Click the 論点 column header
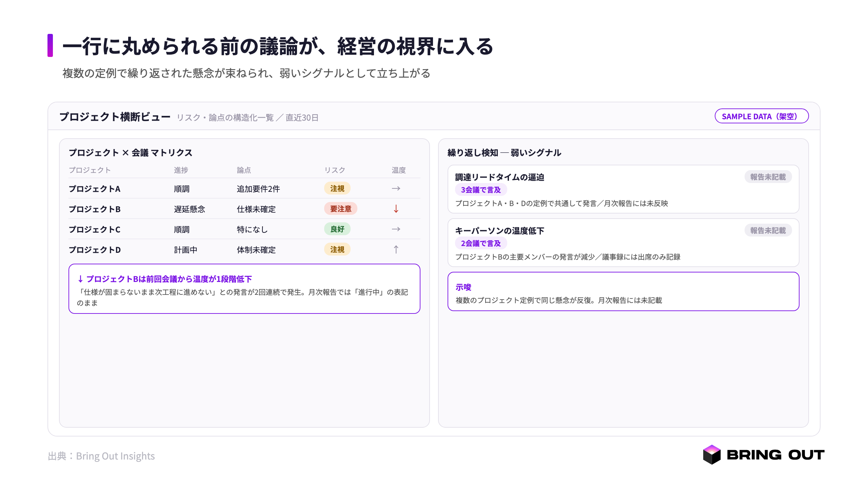 tap(244, 170)
